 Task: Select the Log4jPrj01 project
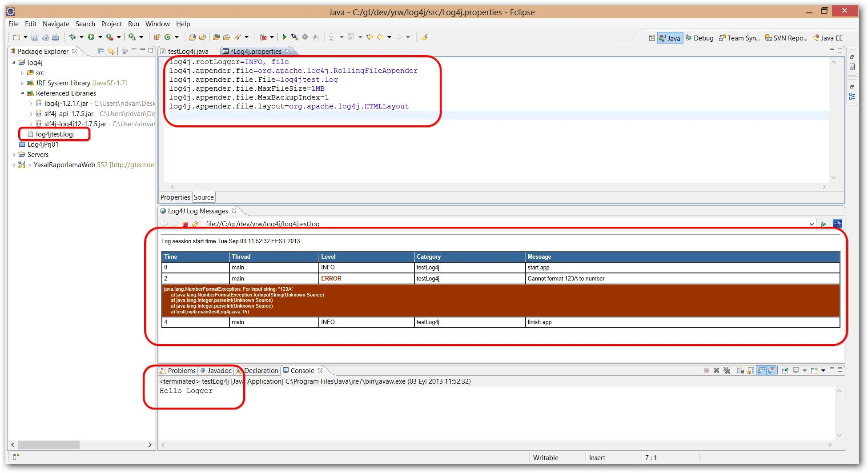click(x=39, y=144)
